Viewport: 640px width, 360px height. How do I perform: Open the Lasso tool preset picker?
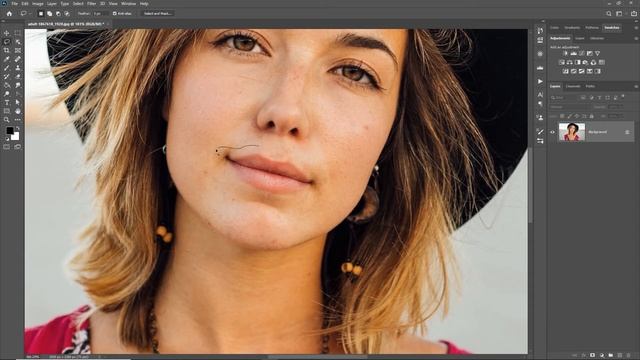click(25, 13)
